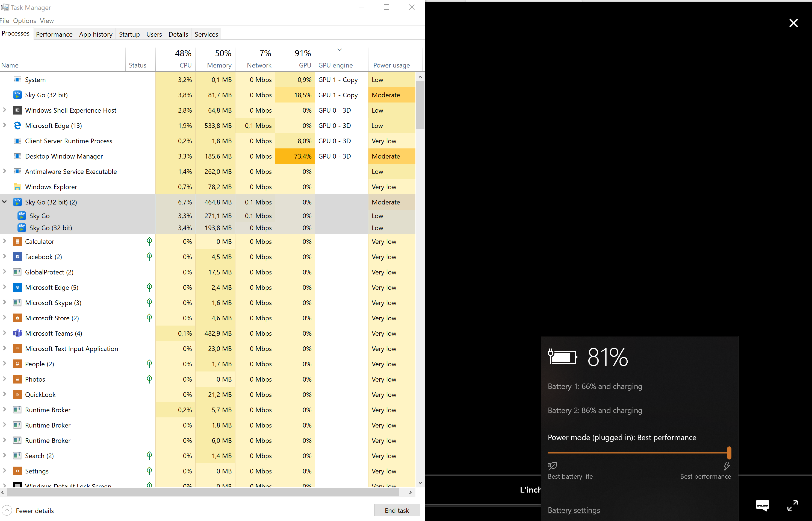
Task: Click the End task button
Action: click(x=397, y=510)
